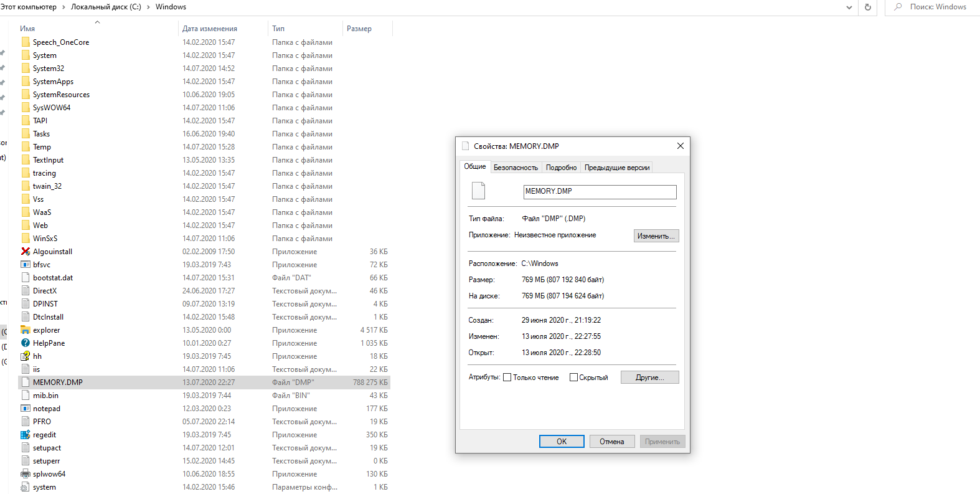This screenshot has width=980, height=494.
Task: Click the DtcInstall text document icon
Action: coord(26,317)
